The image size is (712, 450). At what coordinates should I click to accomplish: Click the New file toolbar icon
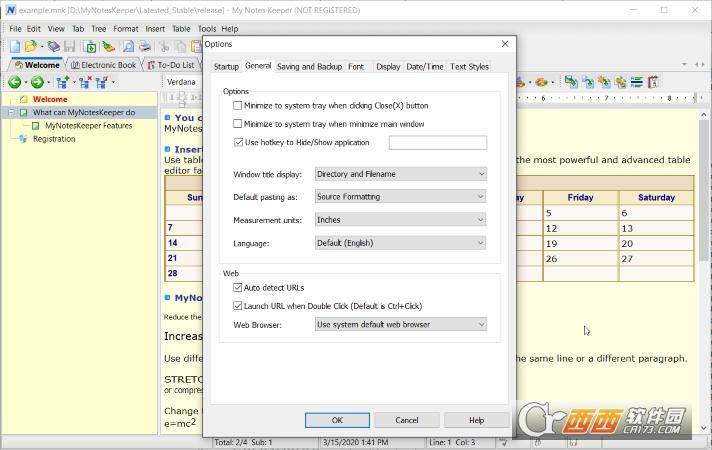point(15,46)
